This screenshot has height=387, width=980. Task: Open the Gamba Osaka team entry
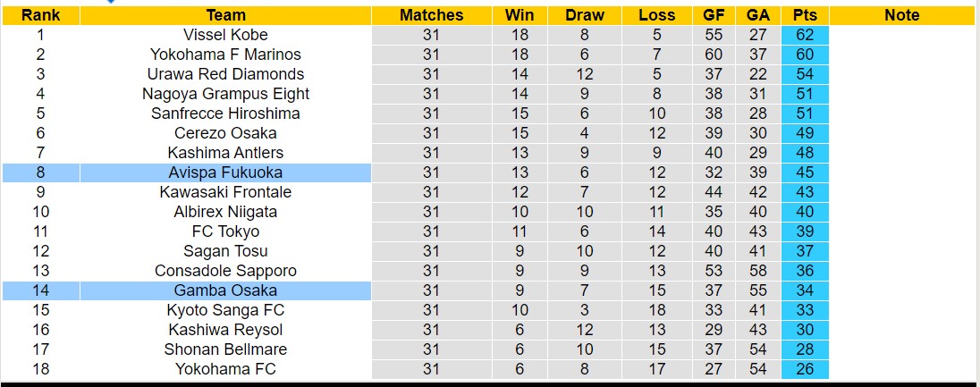pyautogui.click(x=225, y=290)
